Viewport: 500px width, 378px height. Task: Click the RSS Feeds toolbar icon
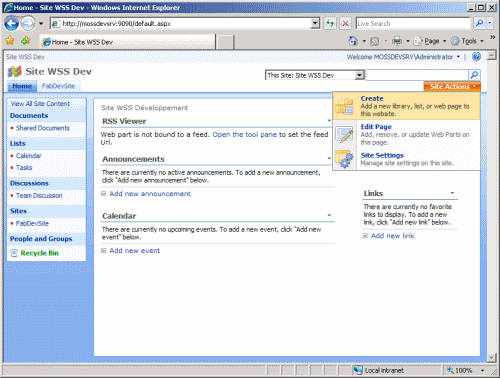[x=375, y=41]
